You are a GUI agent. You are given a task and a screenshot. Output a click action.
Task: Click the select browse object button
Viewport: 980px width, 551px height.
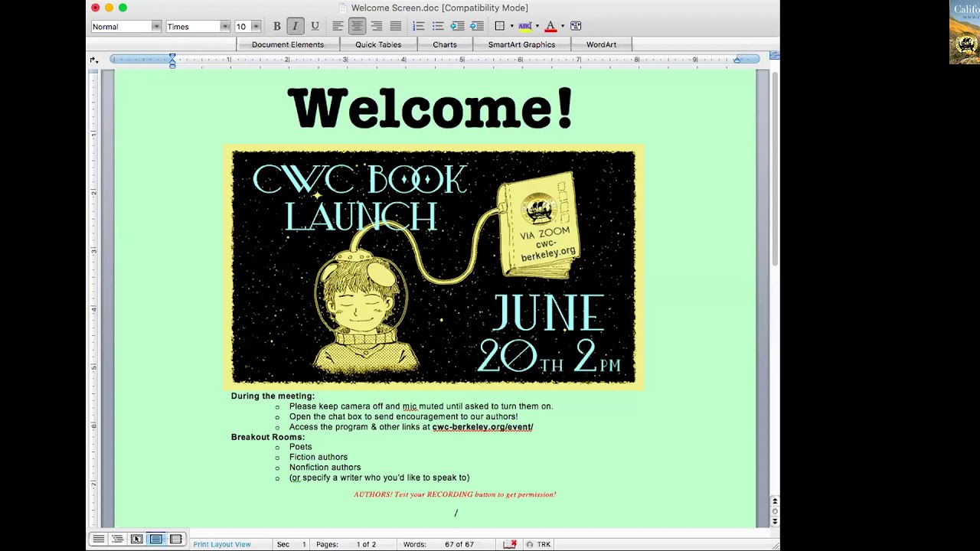(x=775, y=511)
